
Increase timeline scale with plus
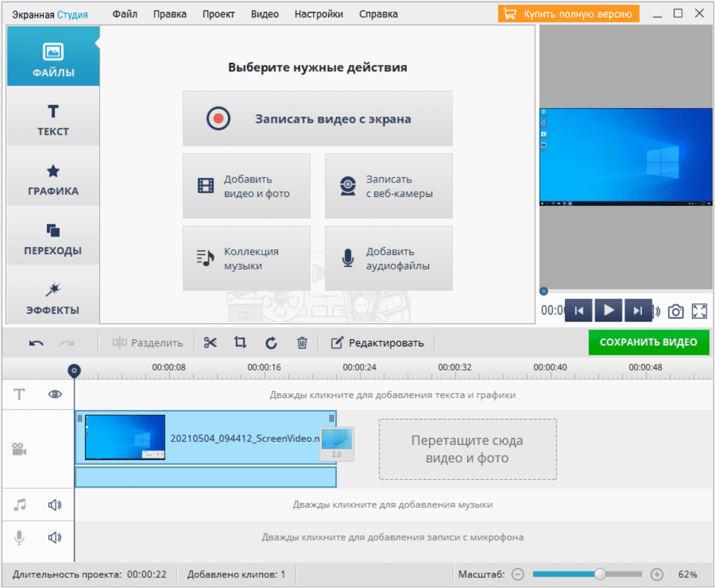(x=657, y=574)
